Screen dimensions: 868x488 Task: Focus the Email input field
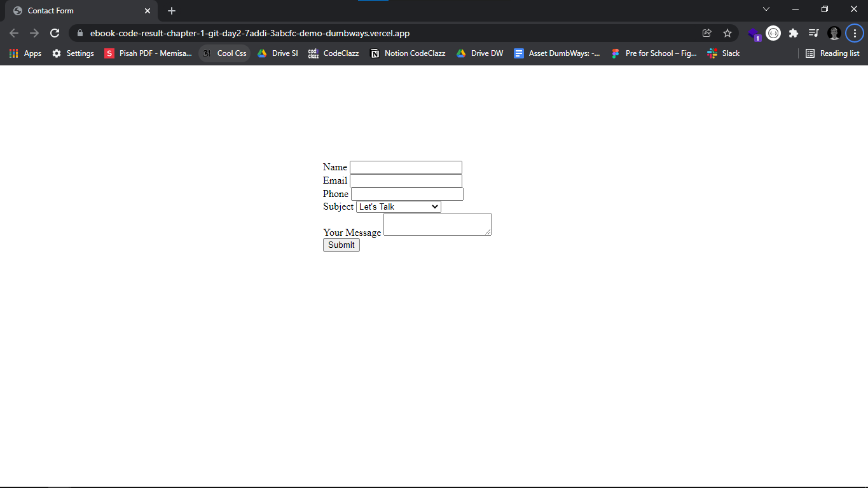click(406, 180)
